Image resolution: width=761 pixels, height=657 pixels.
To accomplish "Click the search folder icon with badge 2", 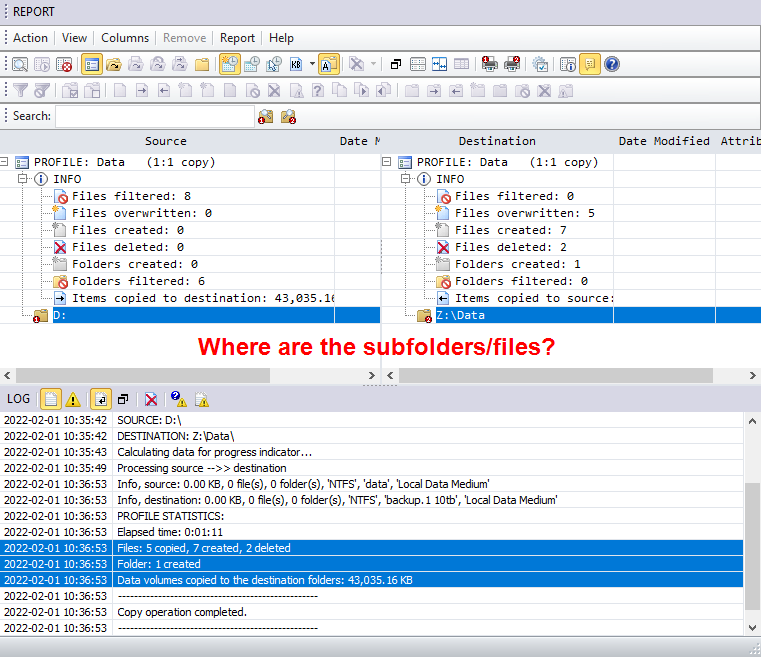I will click(288, 116).
